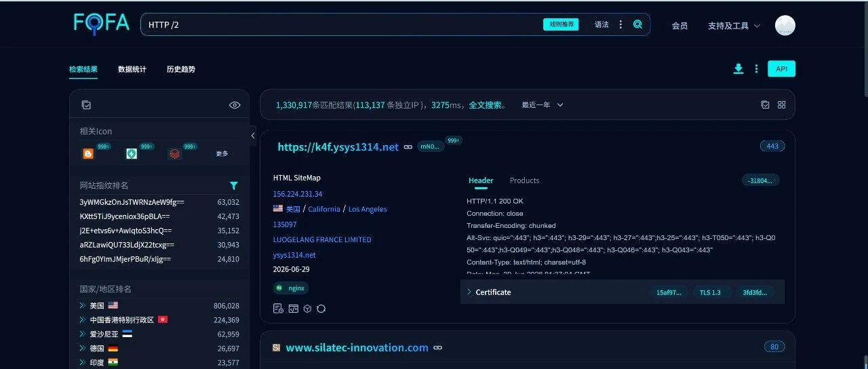Toggle the select checkbox icon in results bar

click(x=765, y=104)
